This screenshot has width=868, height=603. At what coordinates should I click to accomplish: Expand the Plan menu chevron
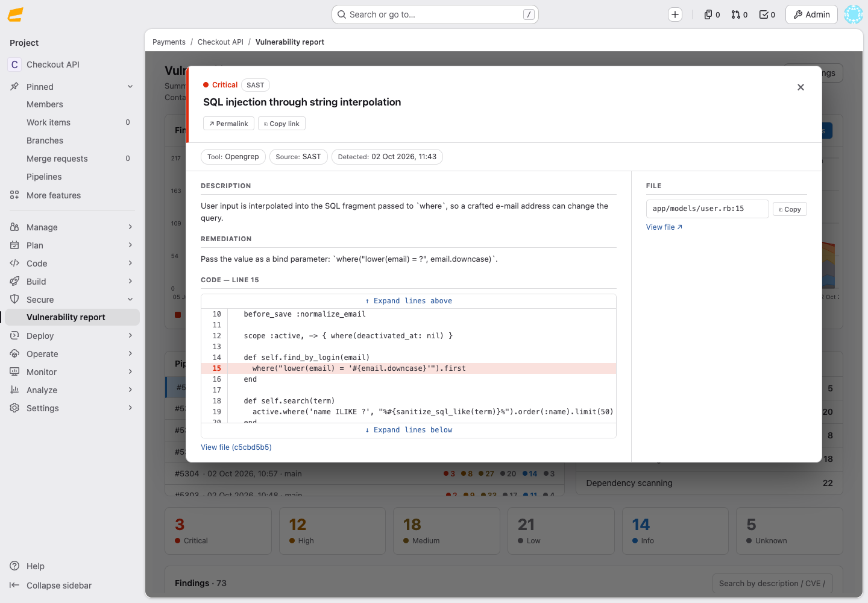130,245
